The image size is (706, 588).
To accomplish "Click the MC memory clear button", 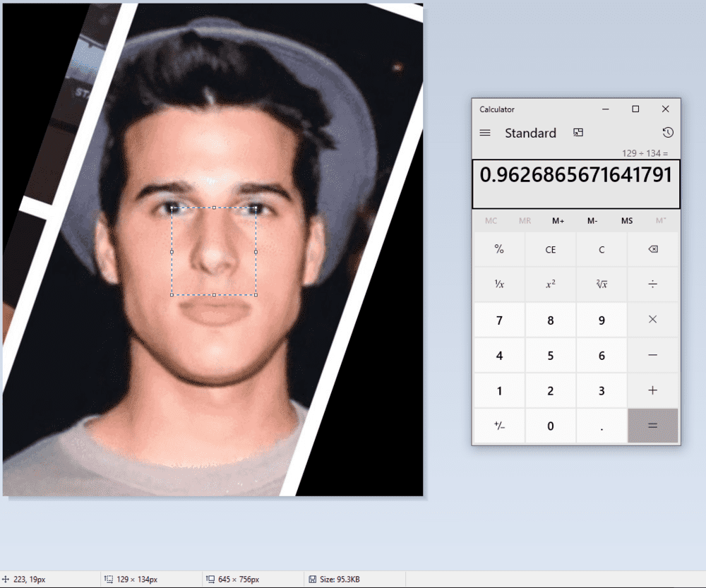I will (491, 221).
